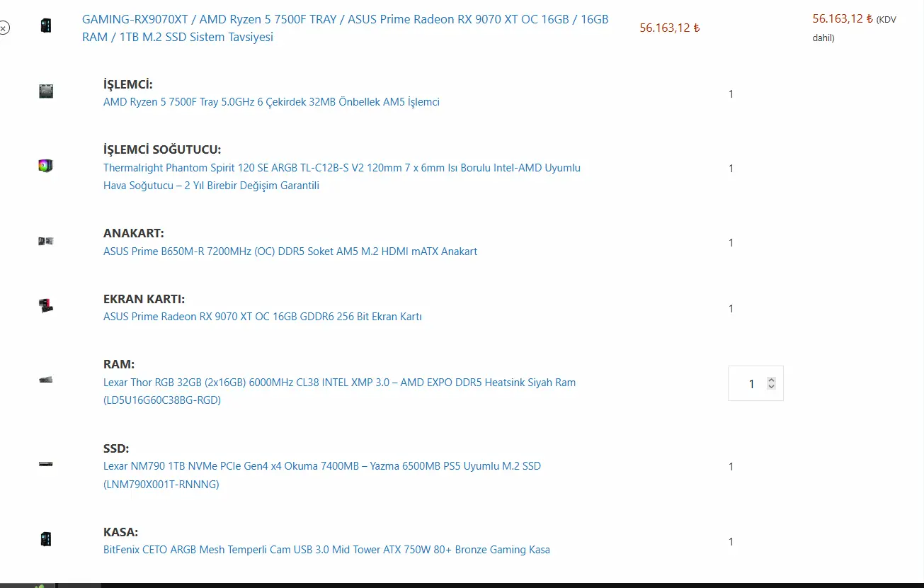Open the BitFenix CETO ARGB Mesh Kasa link
Viewport: 924px width, 588px height.
point(326,550)
